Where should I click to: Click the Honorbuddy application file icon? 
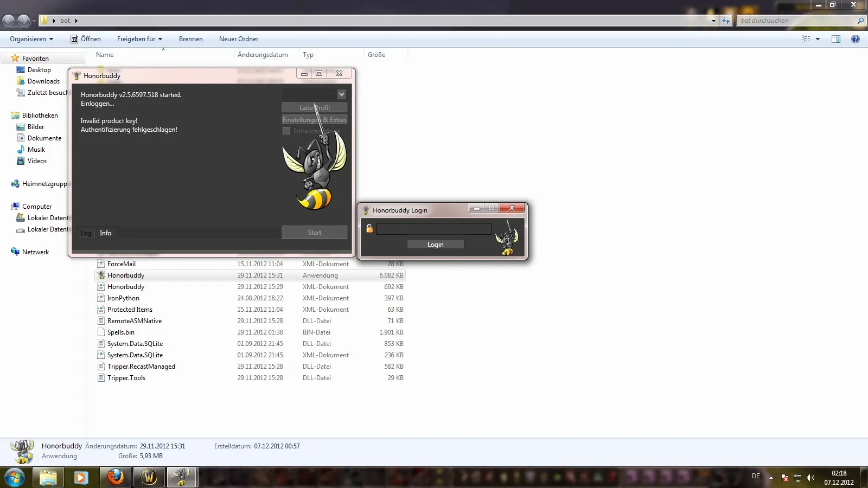coord(101,275)
